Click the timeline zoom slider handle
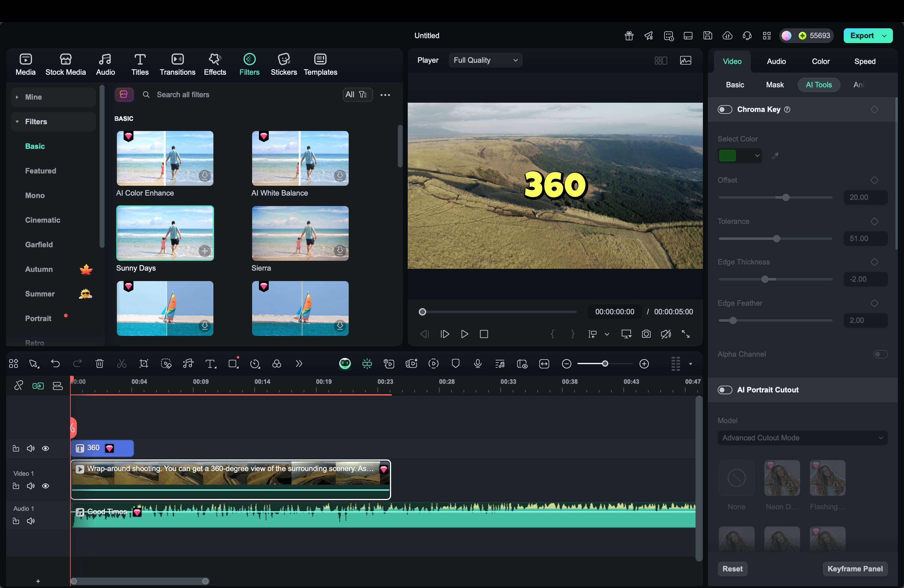Viewport: 904px width, 588px height. tap(605, 364)
